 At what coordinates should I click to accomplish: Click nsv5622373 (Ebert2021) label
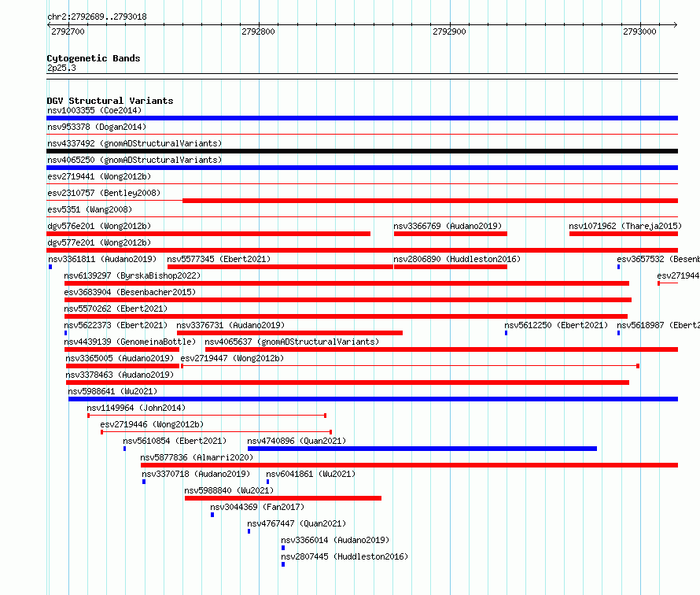pyautogui.click(x=116, y=325)
